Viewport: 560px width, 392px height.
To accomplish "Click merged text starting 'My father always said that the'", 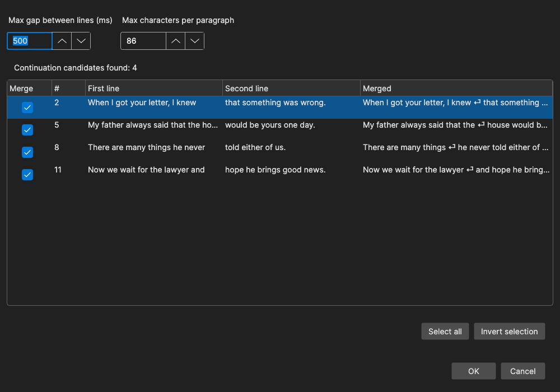I will (x=455, y=125).
